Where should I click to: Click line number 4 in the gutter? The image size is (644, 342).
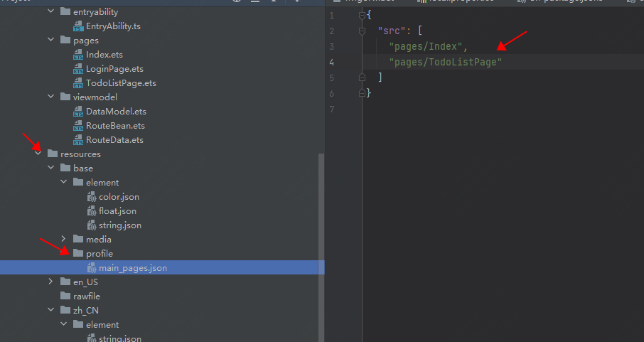(331, 63)
